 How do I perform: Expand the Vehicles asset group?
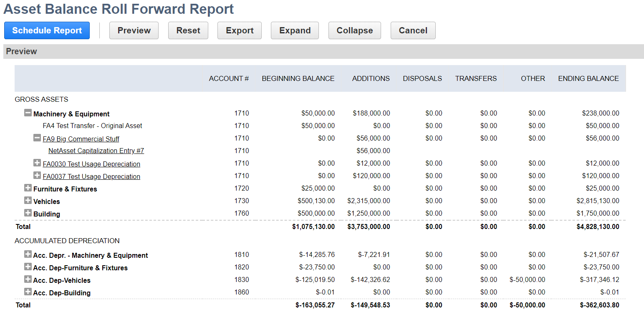click(x=28, y=201)
